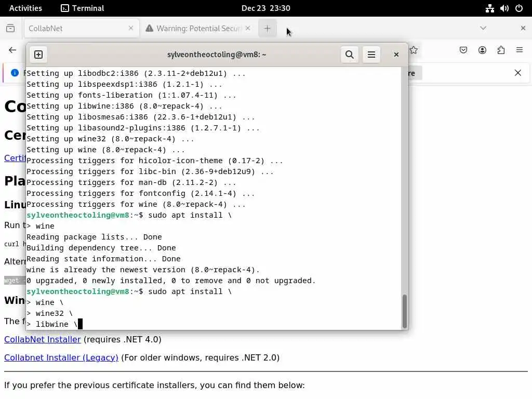Click terminal title sylveontheoctoling@vm8
Screen dimensions: 532x399
(x=217, y=55)
